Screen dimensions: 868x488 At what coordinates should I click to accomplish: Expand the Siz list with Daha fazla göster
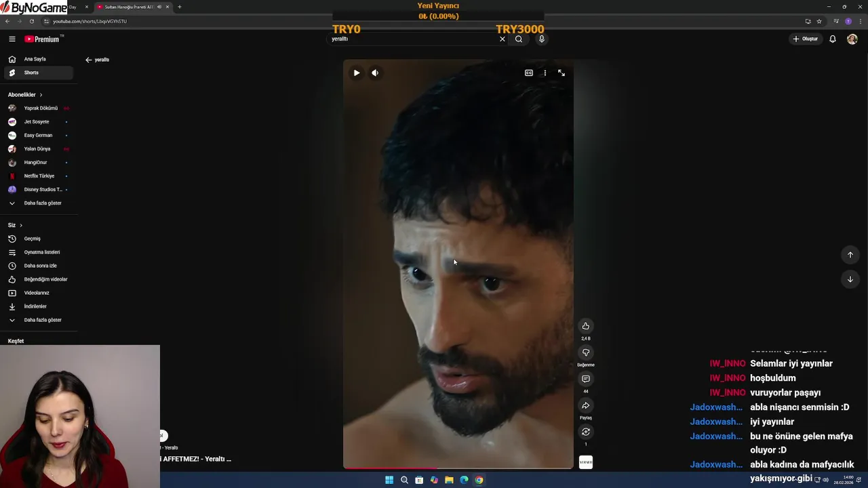(x=39, y=320)
